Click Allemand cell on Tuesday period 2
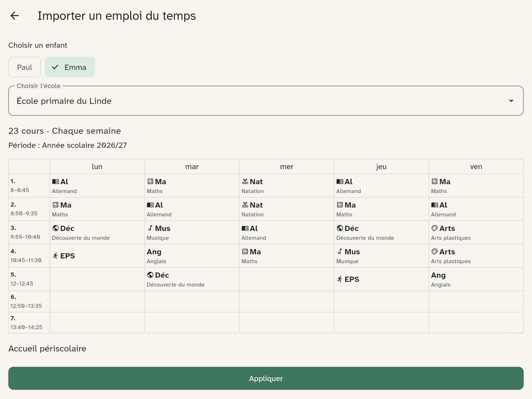The image size is (532, 399). tap(192, 209)
